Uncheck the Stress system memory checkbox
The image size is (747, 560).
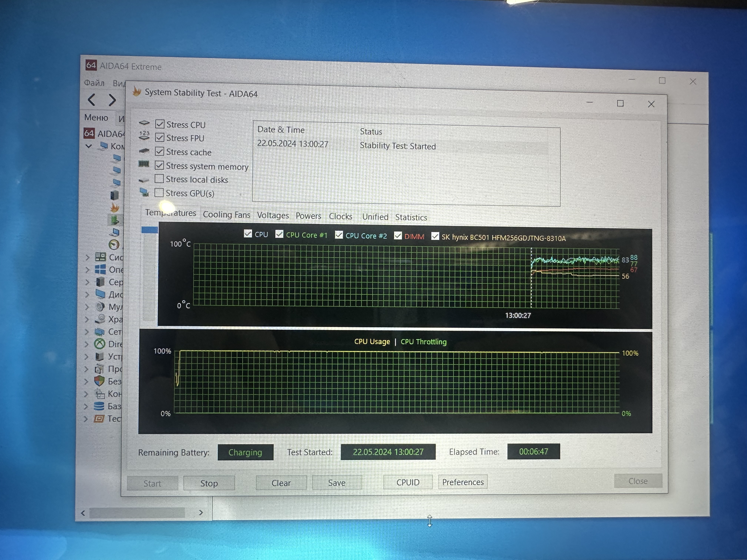[159, 165]
